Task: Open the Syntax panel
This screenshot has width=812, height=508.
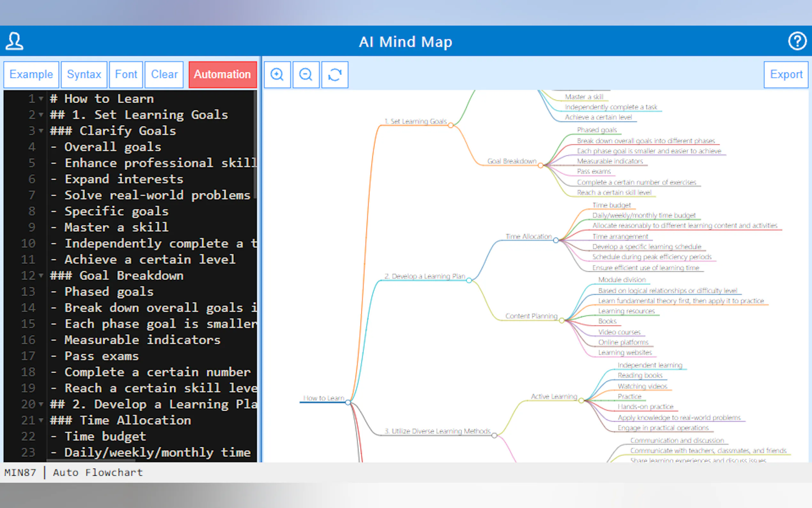Action: [84, 74]
